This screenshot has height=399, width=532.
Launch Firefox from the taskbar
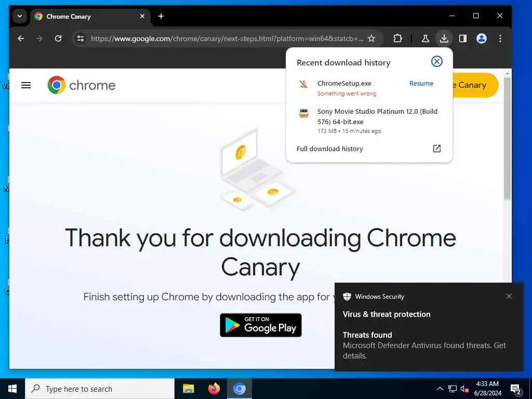[214, 389]
